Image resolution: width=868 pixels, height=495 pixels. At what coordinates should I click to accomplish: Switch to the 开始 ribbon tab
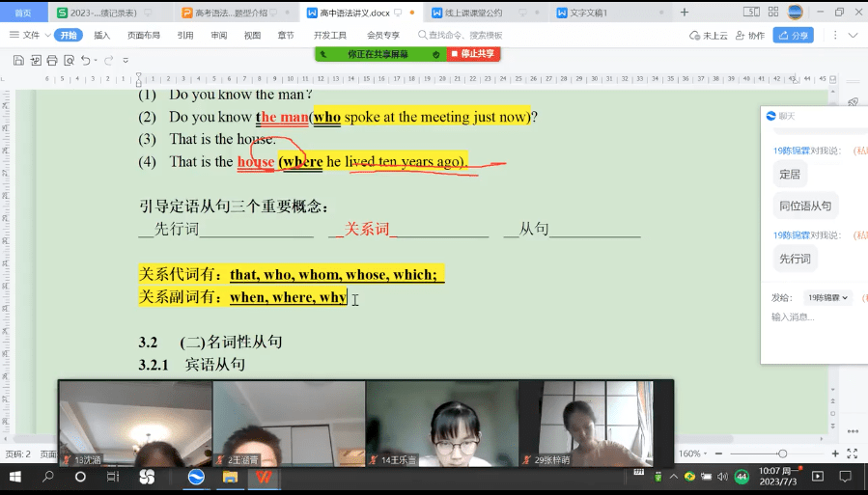point(69,35)
